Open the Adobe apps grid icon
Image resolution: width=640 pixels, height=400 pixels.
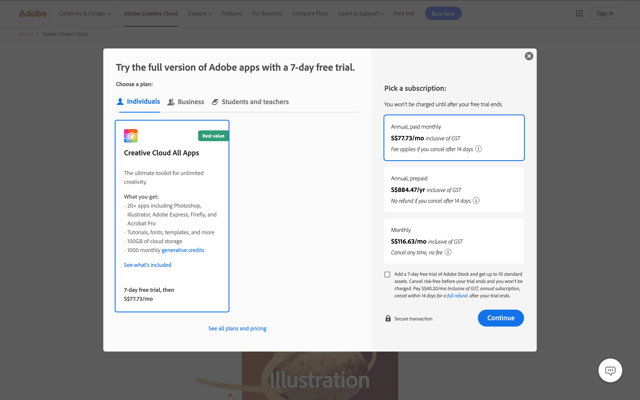(x=579, y=13)
